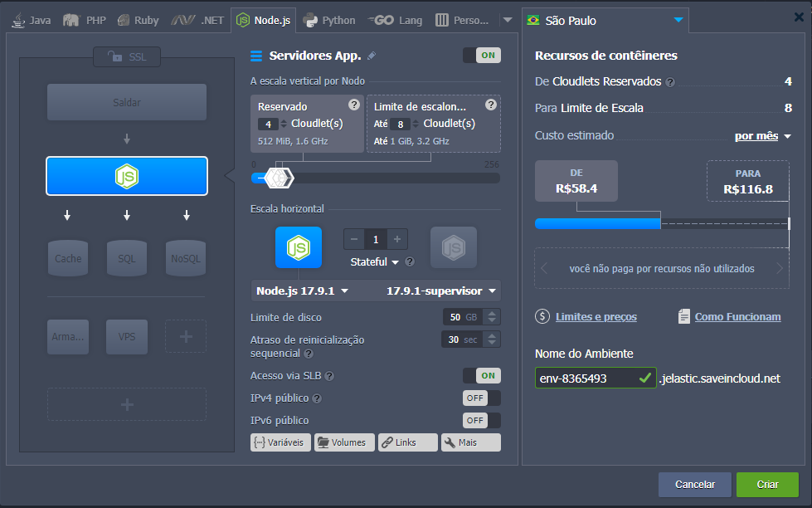The height and width of the screenshot is (508, 812).
Task: Click the SQL database block
Action: [x=126, y=258]
